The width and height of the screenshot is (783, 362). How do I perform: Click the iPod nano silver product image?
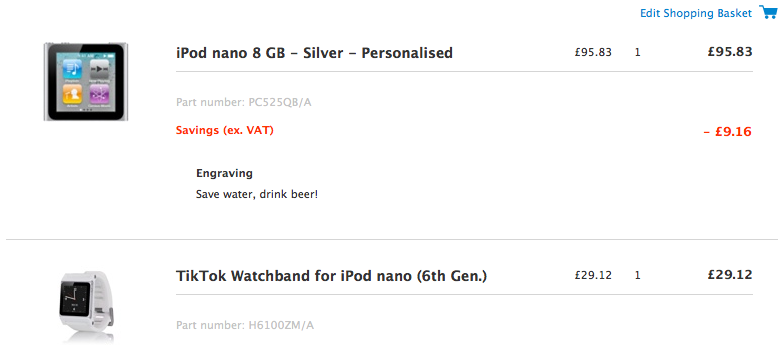point(86,81)
